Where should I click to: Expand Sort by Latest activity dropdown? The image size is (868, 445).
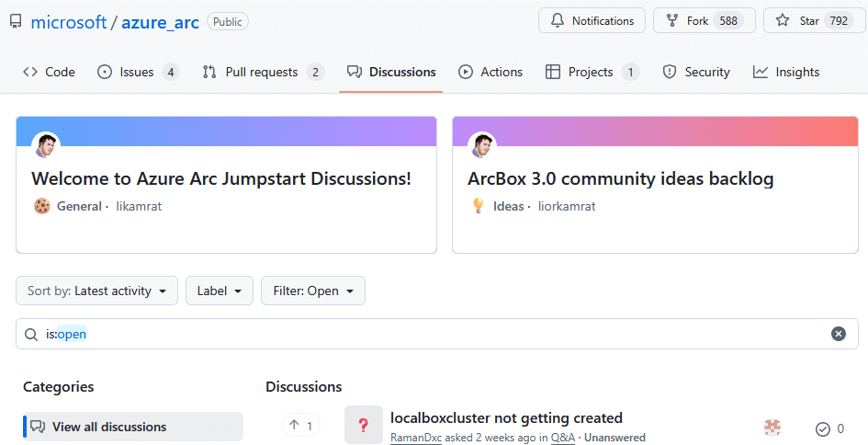click(96, 291)
